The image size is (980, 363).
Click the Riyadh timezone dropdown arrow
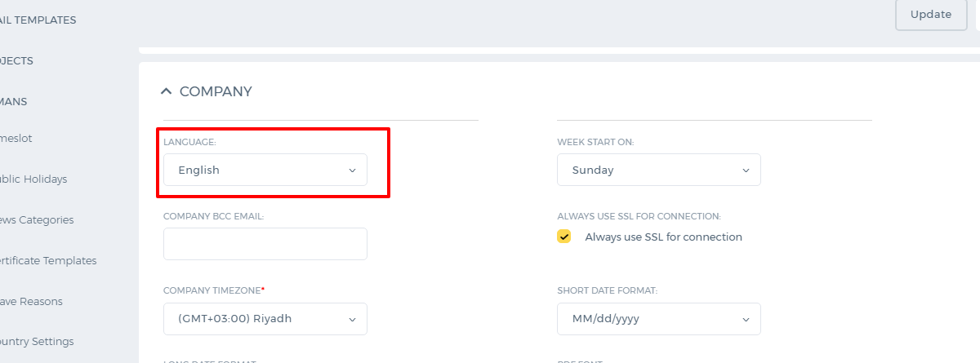tap(353, 319)
